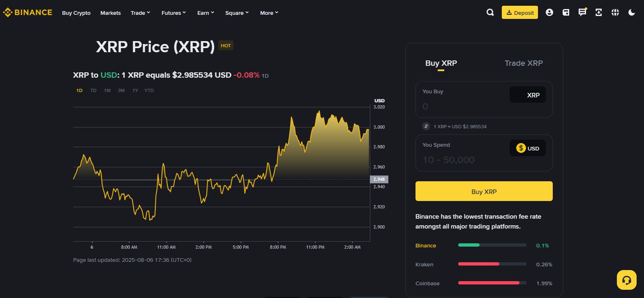
Task: Open the USD currency selector
Action: (528, 148)
